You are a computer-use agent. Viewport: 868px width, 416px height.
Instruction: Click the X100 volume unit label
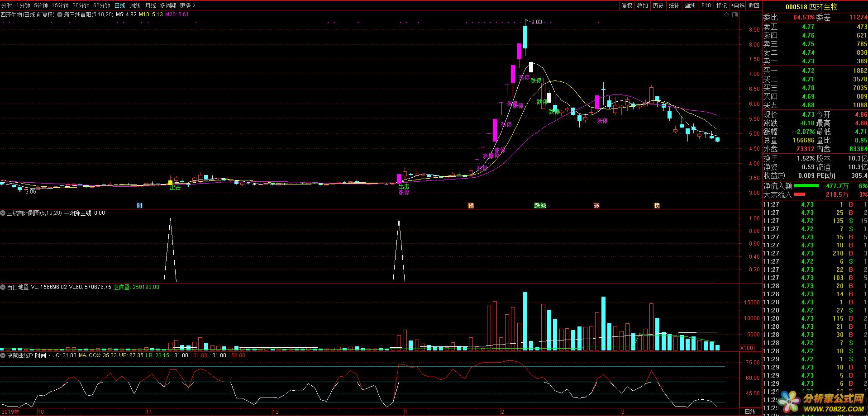[747, 348]
